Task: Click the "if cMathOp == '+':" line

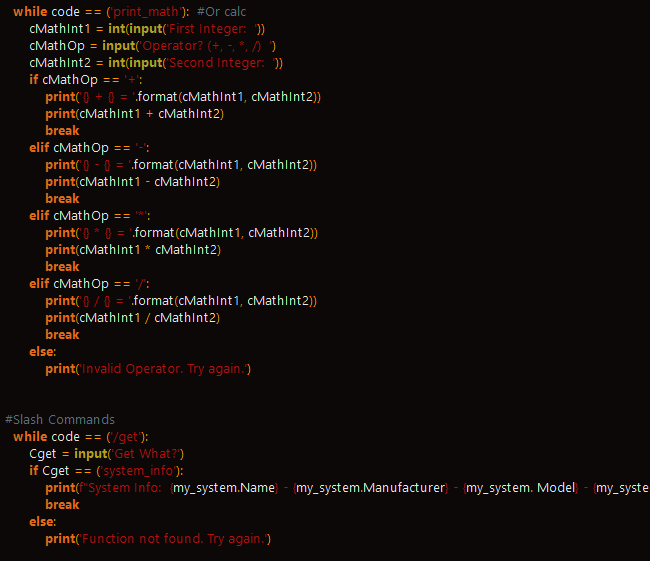Action: pyautogui.click(x=86, y=80)
